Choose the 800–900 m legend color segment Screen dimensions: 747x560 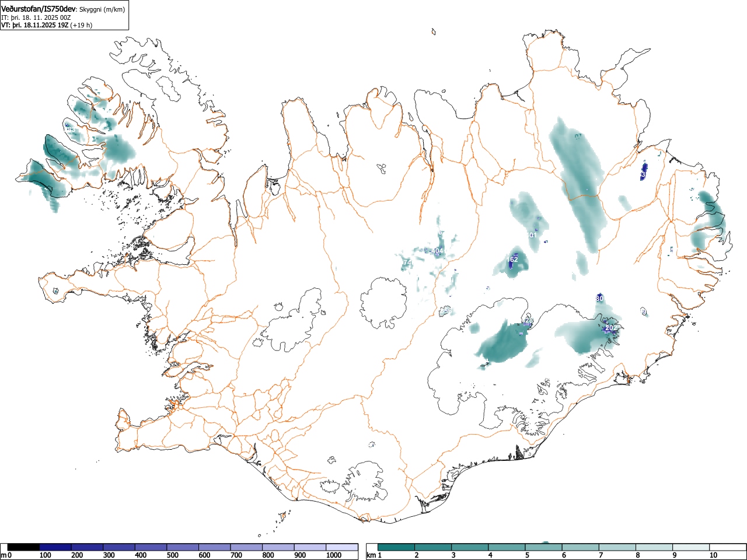point(278,547)
